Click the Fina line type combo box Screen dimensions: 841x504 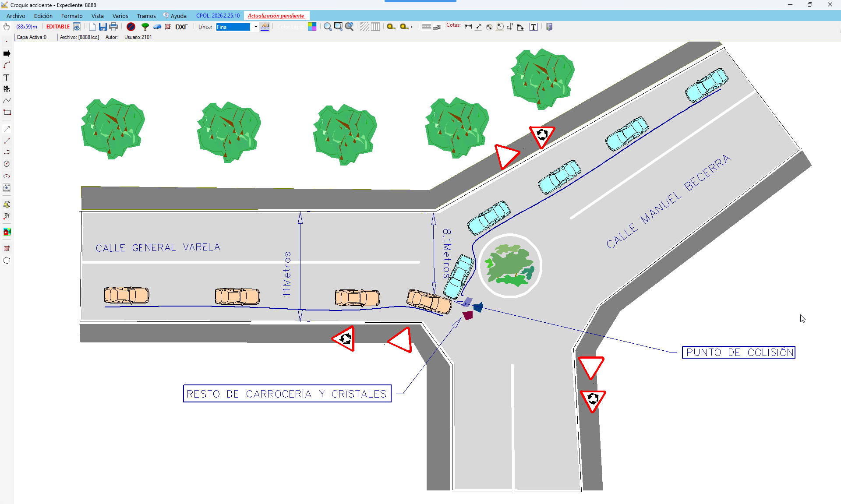coord(233,27)
